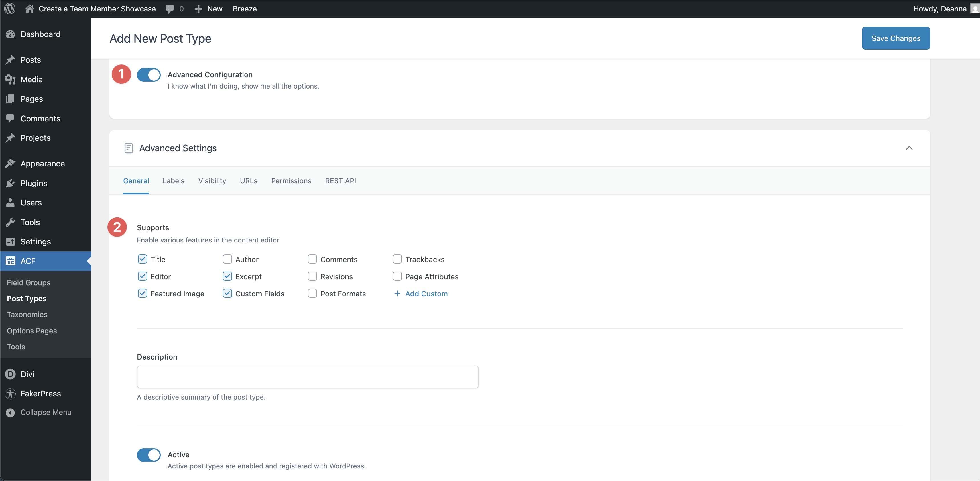This screenshot has width=980, height=481.
Task: Check the Page Attributes option
Action: pos(397,276)
